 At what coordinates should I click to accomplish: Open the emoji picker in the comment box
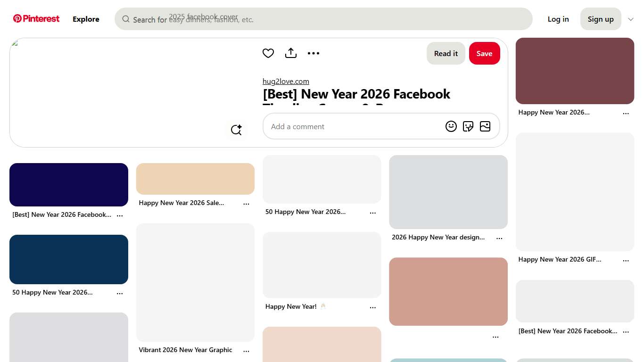(x=451, y=126)
